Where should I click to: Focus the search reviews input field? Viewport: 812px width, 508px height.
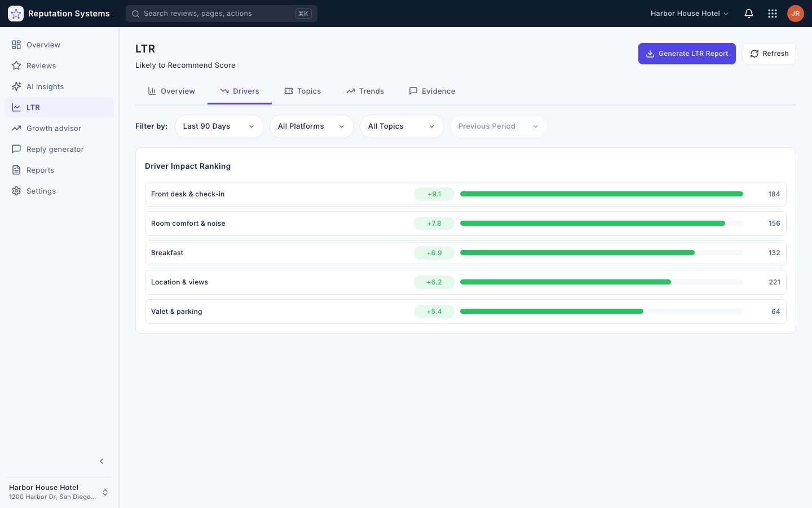(x=222, y=14)
